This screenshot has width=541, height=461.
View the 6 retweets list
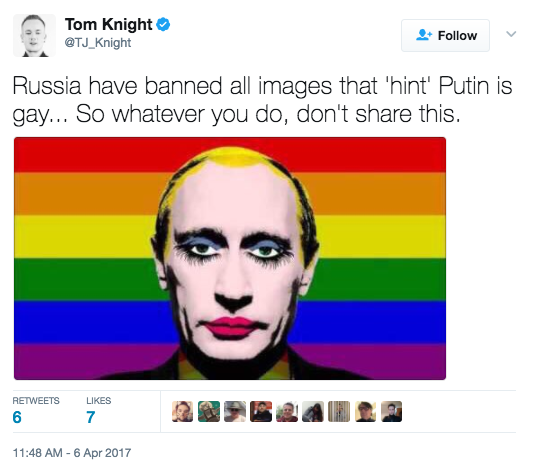(x=36, y=410)
